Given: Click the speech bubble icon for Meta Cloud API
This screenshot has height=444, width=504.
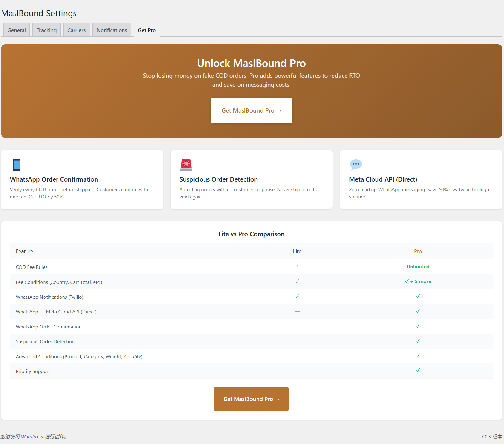Looking at the screenshot, I should (356, 165).
